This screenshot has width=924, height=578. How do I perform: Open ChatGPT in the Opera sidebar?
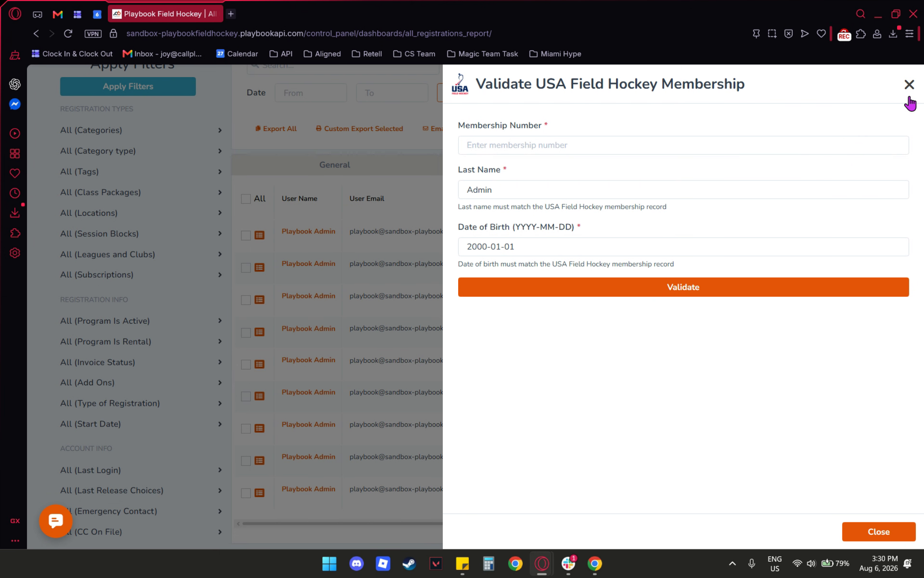pos(15,84)
